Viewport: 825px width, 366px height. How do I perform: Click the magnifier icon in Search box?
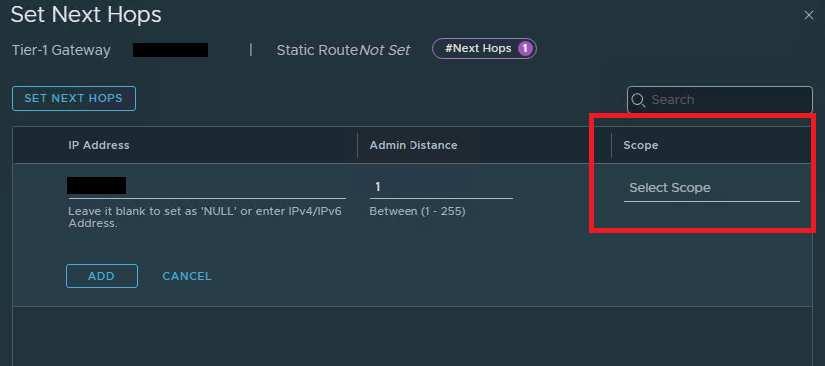tap(638, 100)
